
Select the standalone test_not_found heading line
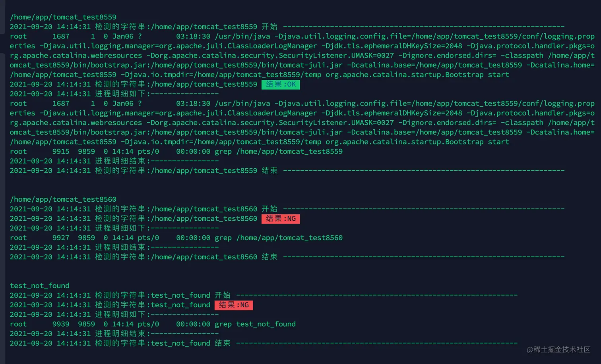(40, 285)
